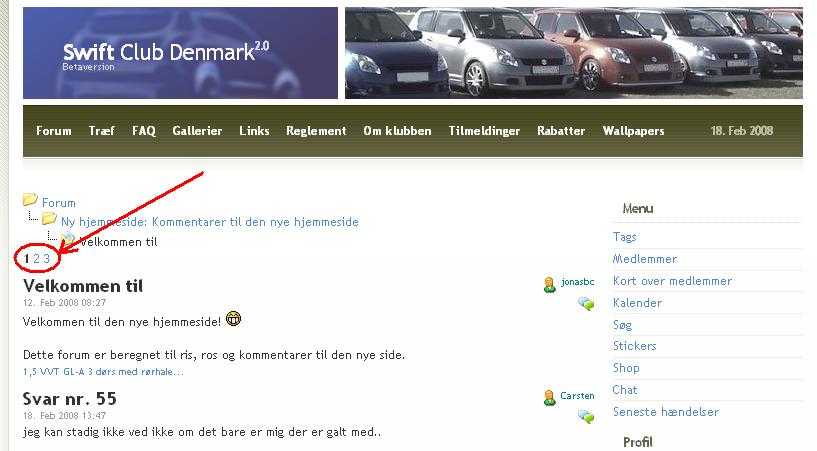Click Carsten's user avatar icon
The height and width of the screenshot is (451, 817).
[x=549, y=398]
